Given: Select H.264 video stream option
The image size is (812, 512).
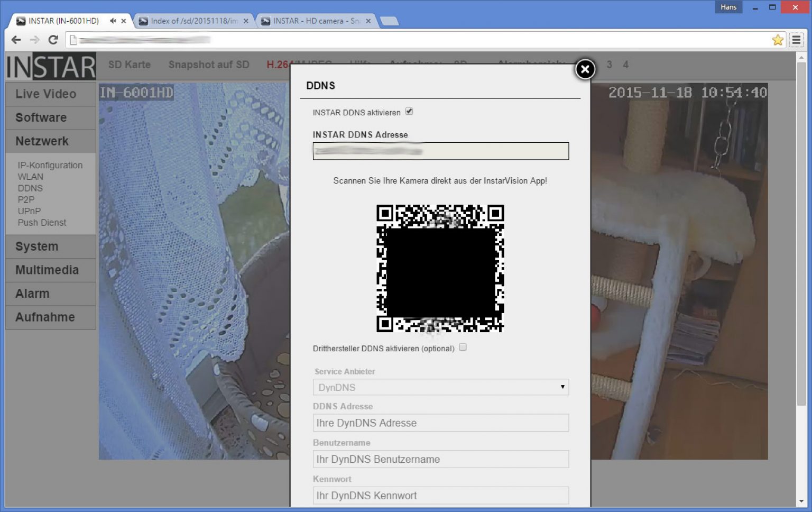Looking at the screenshot, I should (278, 65).
